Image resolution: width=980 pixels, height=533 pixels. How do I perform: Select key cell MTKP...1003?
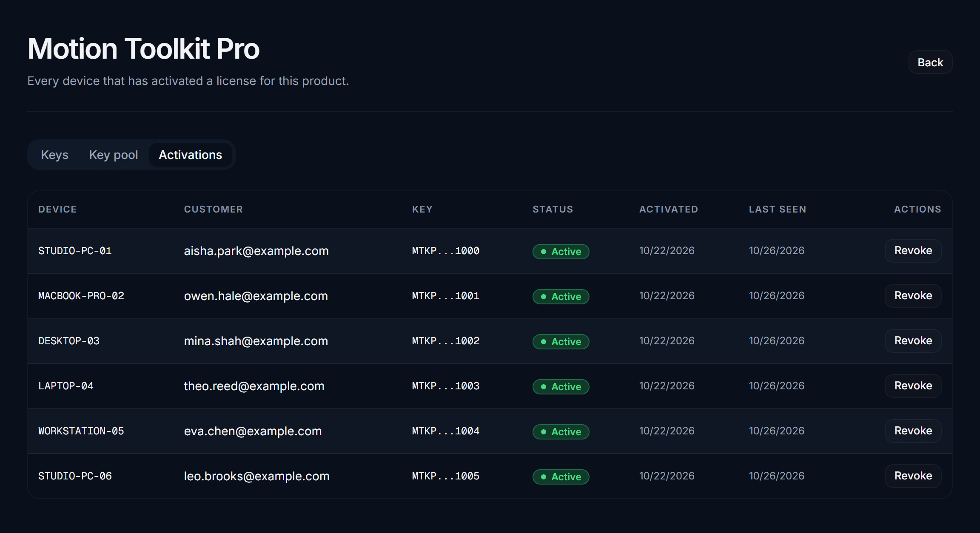445,386
